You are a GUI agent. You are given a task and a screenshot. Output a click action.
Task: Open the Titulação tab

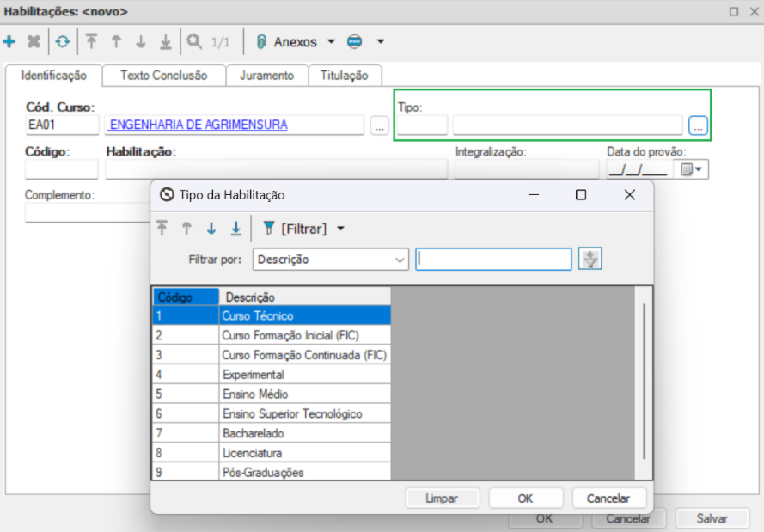click(345, 76)
